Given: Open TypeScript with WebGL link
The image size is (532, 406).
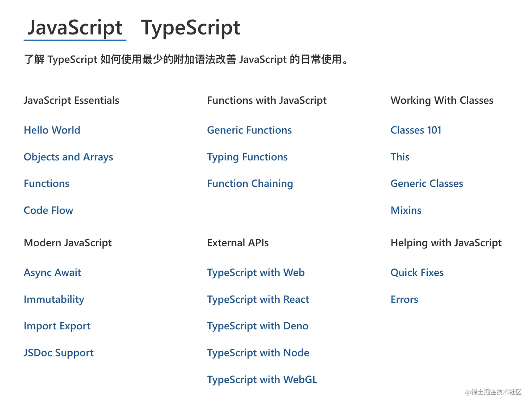Looking at the screenshot, I should pyautogui.click(x=262, y=380).
